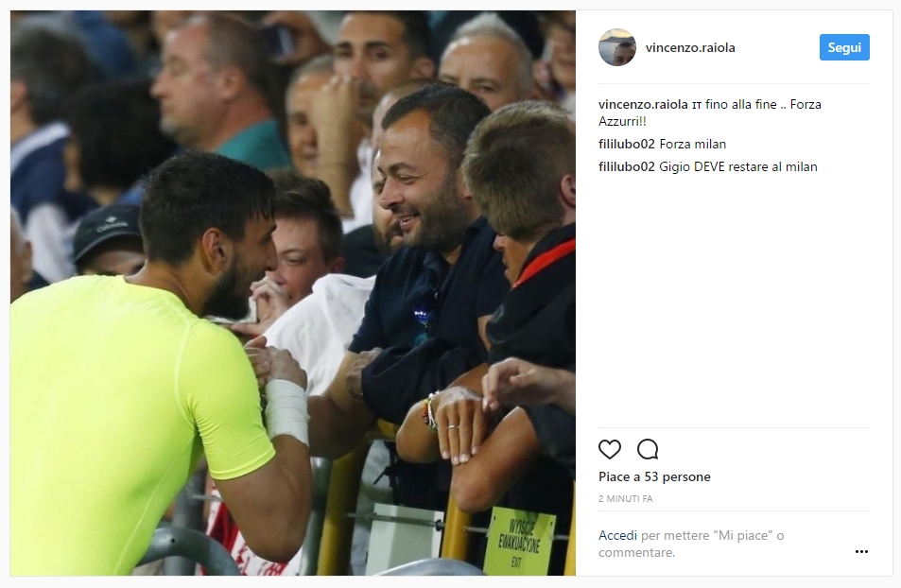Open the comment speech bubble icon
Image resolution: width=901 pixels, height=588 pixels.
[x=648, y=449]
